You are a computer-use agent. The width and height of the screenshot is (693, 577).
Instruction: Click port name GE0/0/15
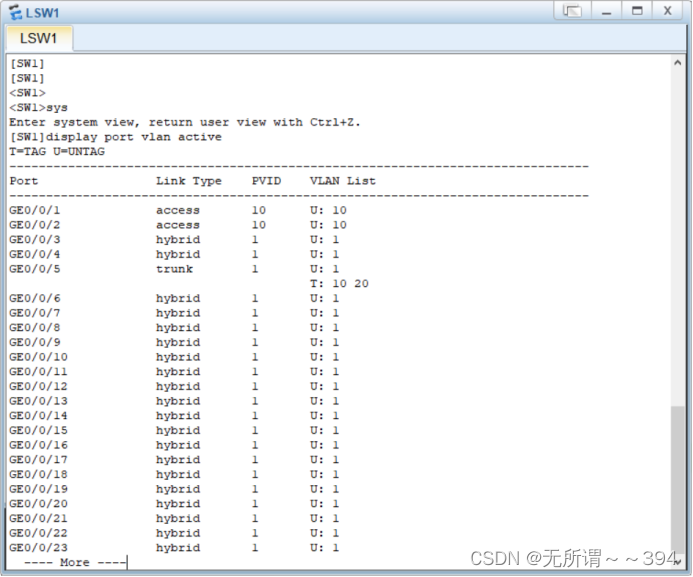click(38, 430)
